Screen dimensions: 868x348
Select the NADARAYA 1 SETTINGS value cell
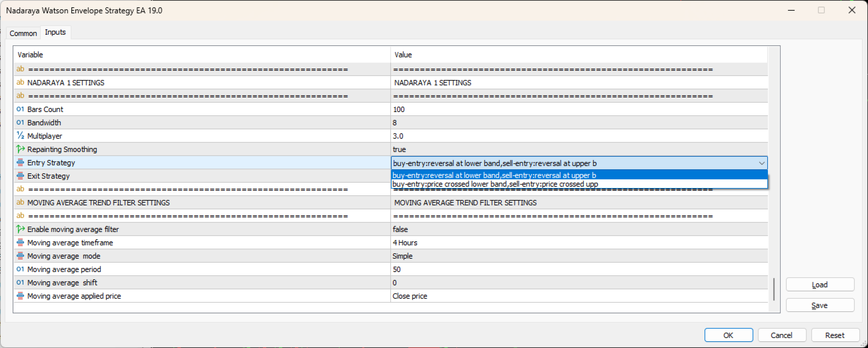click(x=579, y=83)
